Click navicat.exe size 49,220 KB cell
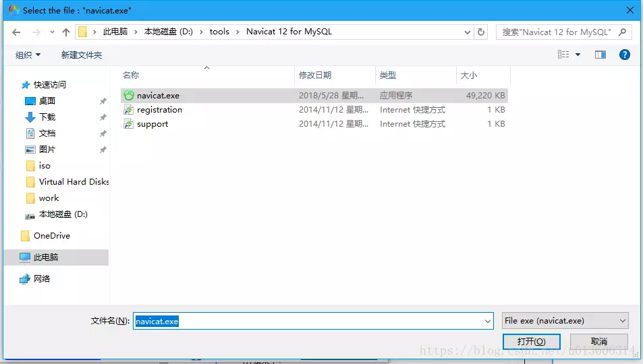Image resolution: width=643 pixels, height=364 pixels. pos(486,96)
